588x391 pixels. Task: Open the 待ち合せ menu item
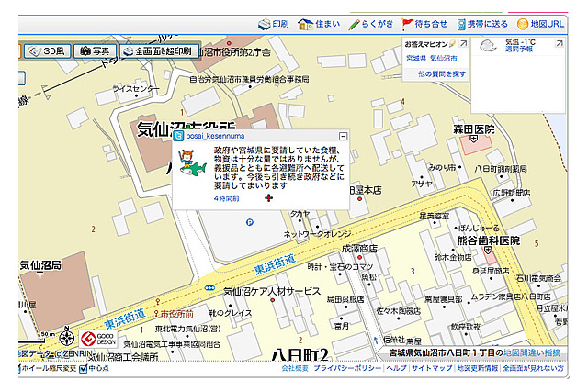(431, 25)
